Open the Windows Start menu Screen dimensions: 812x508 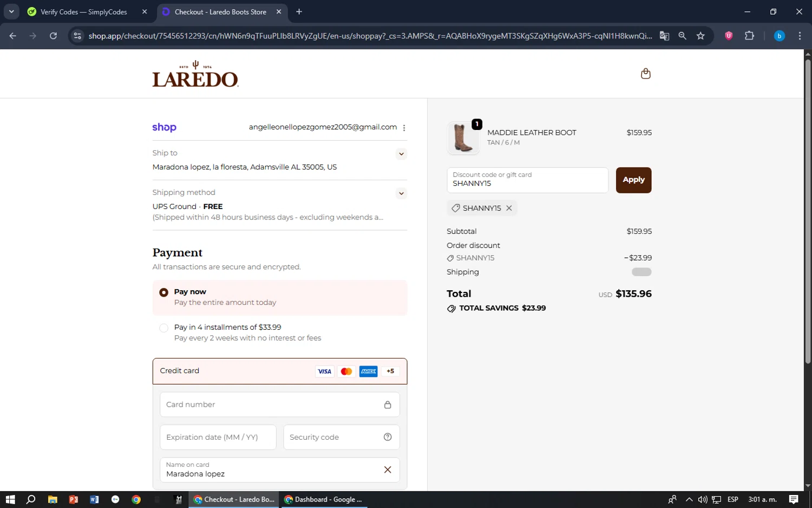point(10,499)
